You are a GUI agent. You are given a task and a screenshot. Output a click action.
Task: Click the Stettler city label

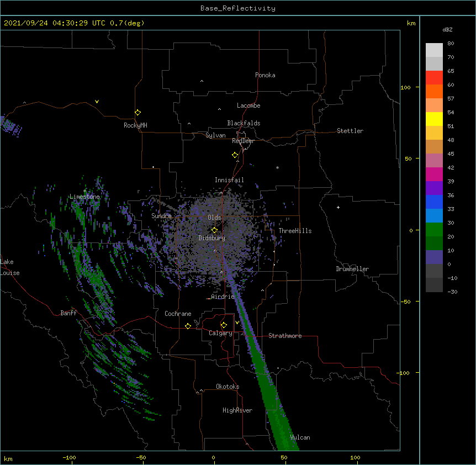coord(350,131)
